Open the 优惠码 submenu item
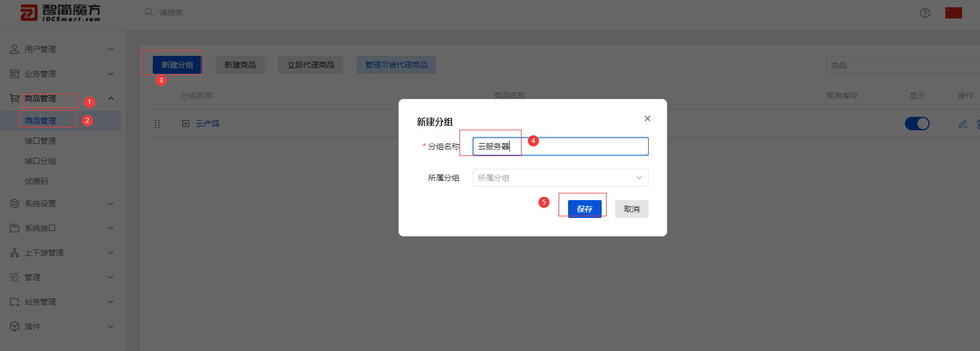 (36, 181)
